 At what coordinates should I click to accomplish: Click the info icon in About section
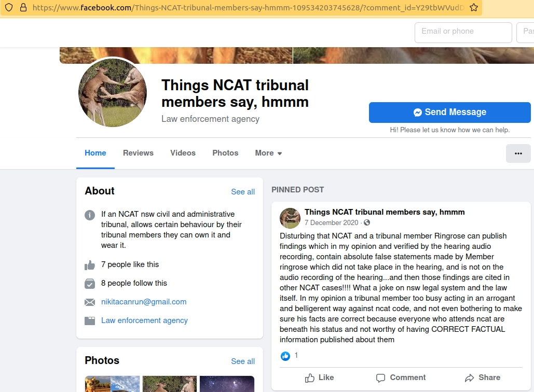(x=90, y=215)
